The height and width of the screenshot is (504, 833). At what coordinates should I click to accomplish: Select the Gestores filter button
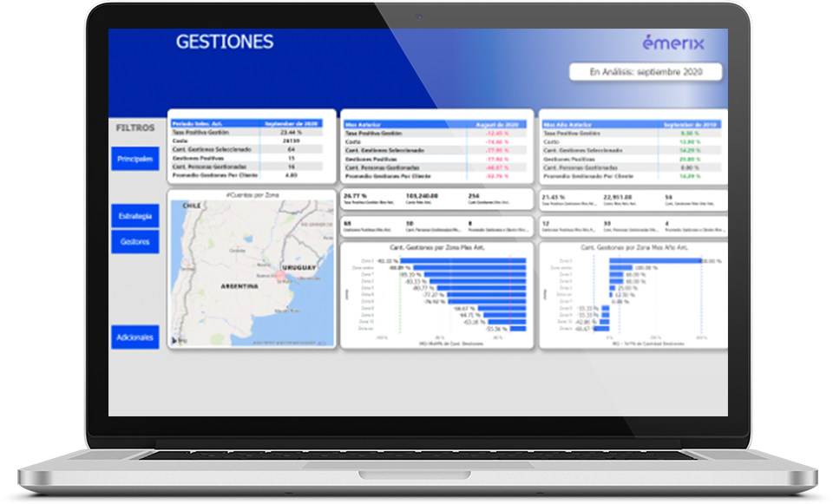pyautogui.click(x=135, y=242)
